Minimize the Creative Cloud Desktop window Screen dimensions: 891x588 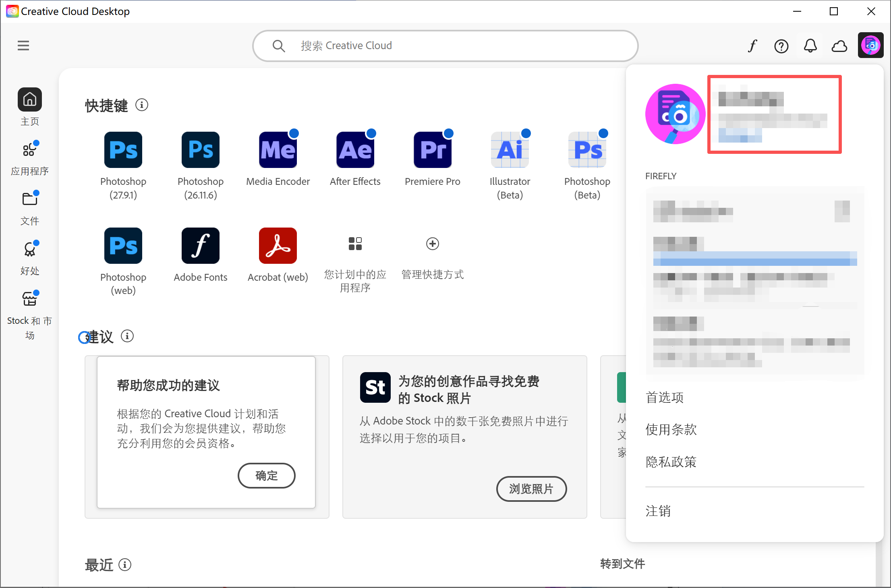coord(797,11)
